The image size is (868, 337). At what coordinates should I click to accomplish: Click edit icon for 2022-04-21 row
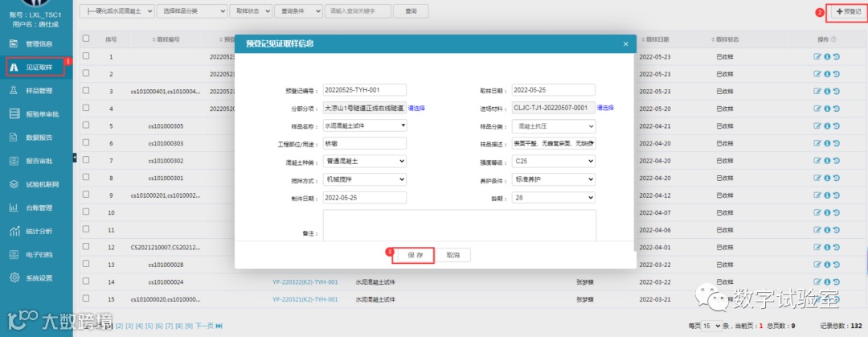[817, 125]
